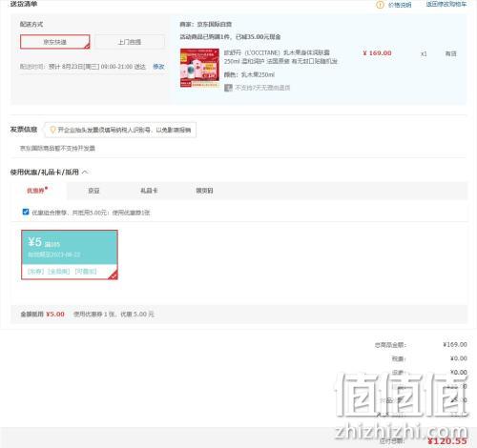
Task: Collapse the 使用优惠/礼品卡/抵用 section chevron
Action: 85,173
